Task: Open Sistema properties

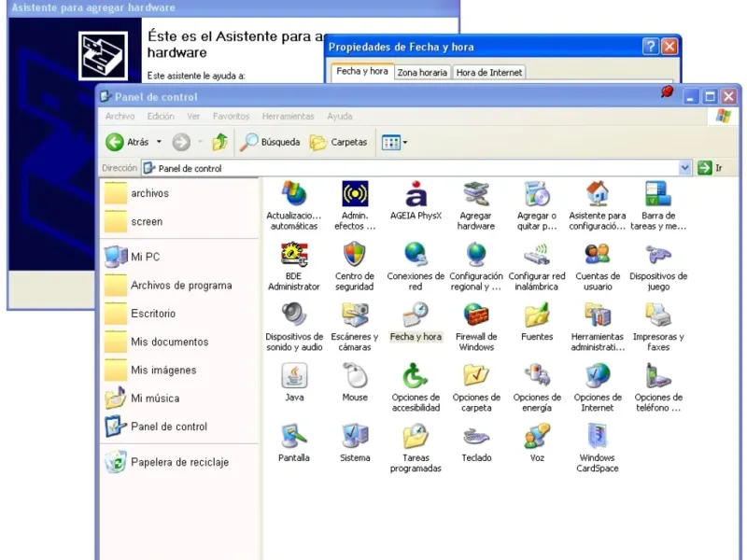Action: 355,442
